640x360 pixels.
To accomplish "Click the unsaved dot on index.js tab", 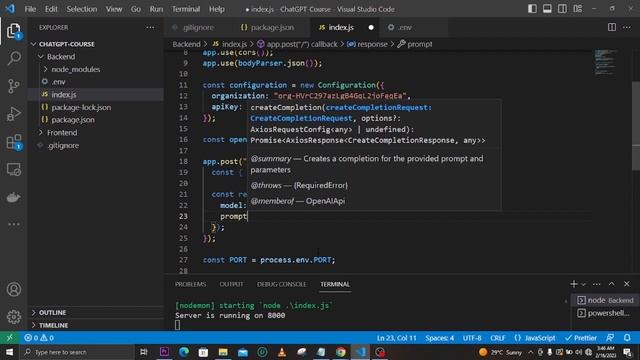I will (371, 27).
